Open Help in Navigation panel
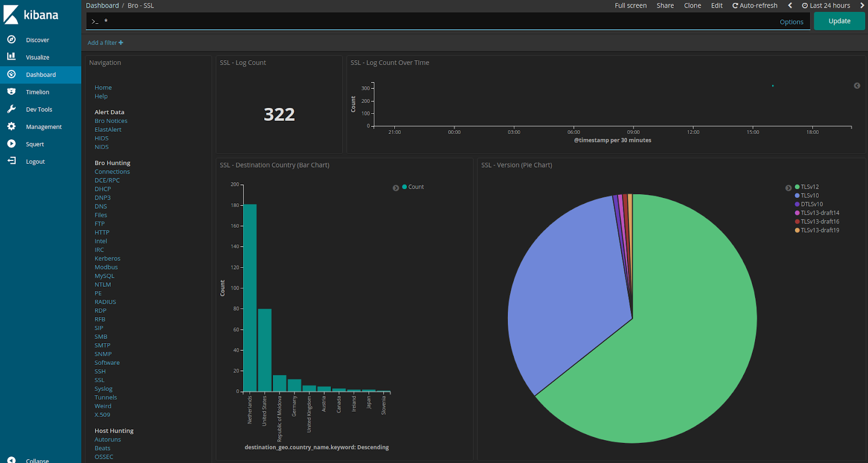The height and width of the screenshot is (463, 868). coord(101,96)
